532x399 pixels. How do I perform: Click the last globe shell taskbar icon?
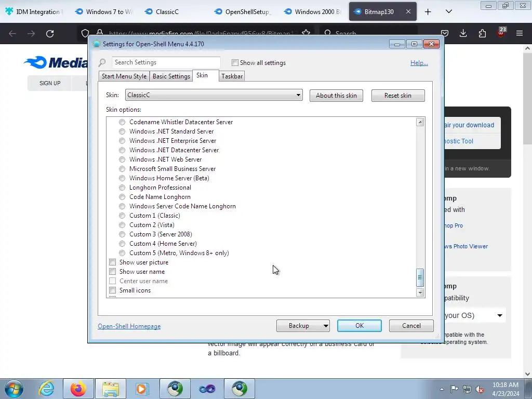click(x=239, y=389)
